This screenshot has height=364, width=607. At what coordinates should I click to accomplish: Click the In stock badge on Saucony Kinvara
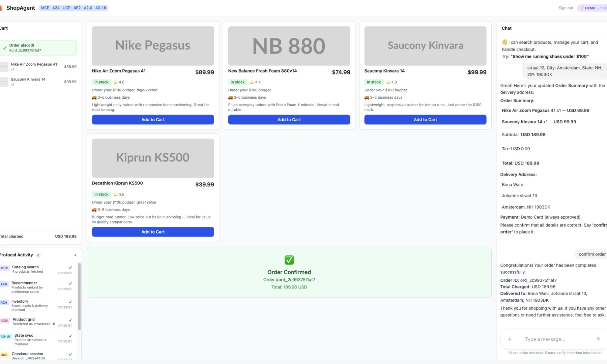374,82
